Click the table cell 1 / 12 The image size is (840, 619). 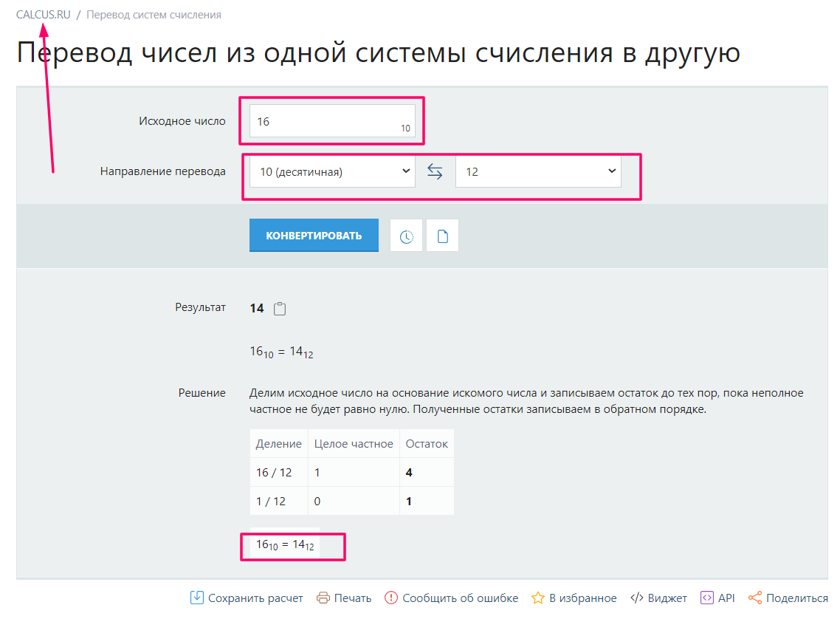click(x=279, y=501)
